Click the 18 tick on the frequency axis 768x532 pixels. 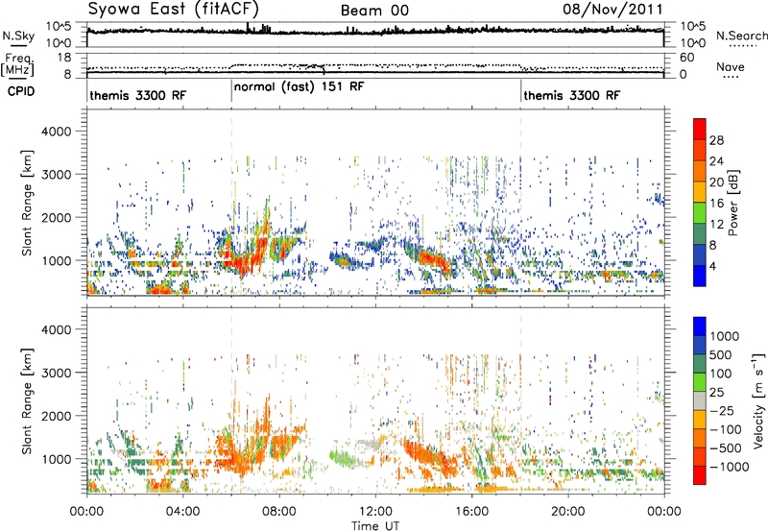(64, 58)
